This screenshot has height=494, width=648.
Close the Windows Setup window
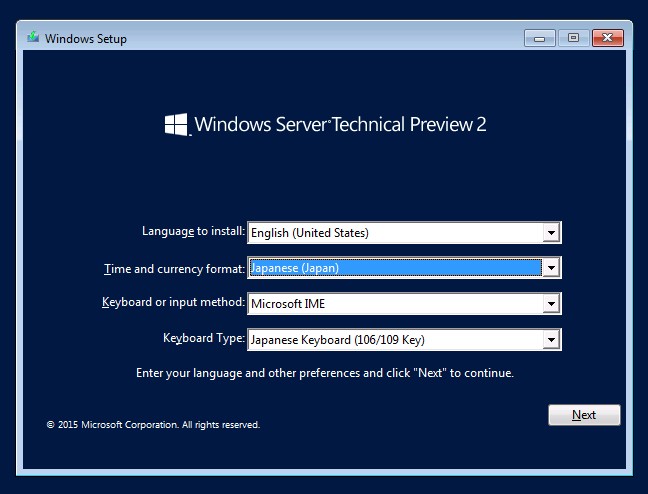608,38
